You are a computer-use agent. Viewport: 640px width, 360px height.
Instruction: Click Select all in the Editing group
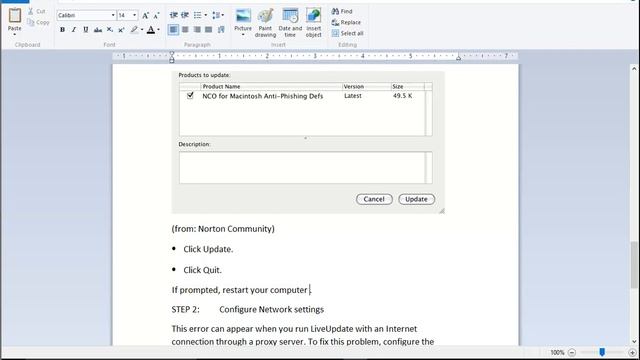[347, 33]
